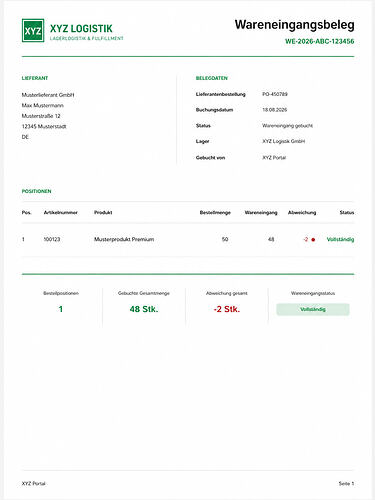Click the green Vollständig status badge

point(313,309)
